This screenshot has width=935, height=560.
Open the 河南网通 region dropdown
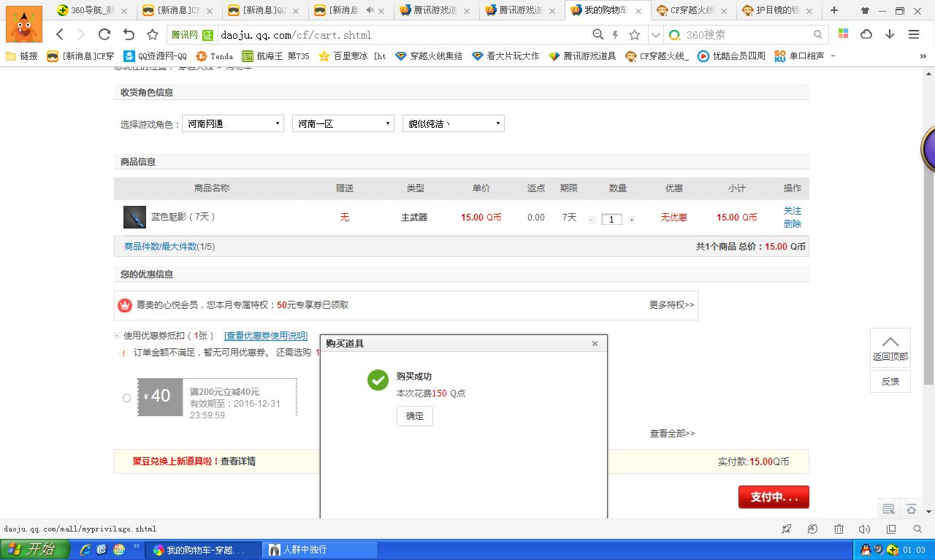233,123
